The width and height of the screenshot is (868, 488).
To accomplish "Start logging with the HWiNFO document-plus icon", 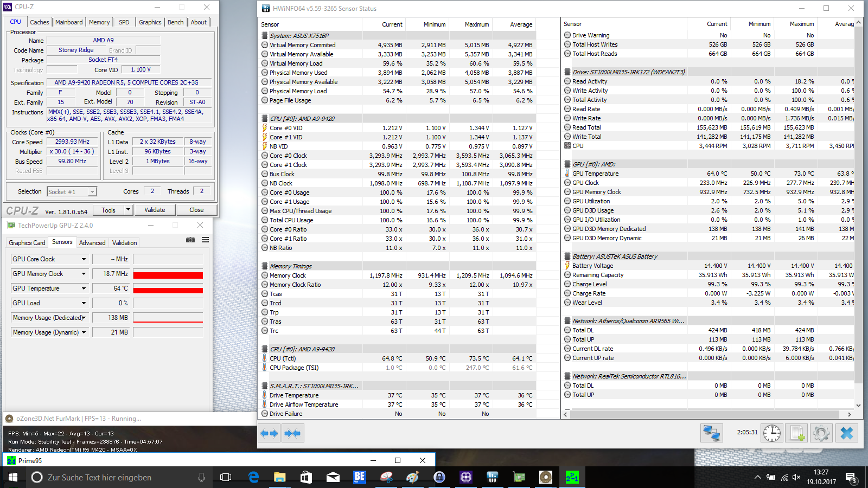I will pyautogui.click(x=797, y=433).
